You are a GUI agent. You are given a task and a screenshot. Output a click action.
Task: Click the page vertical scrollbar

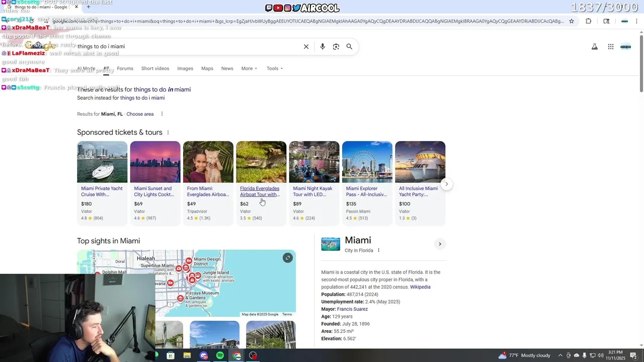click(x=641, y=63)
